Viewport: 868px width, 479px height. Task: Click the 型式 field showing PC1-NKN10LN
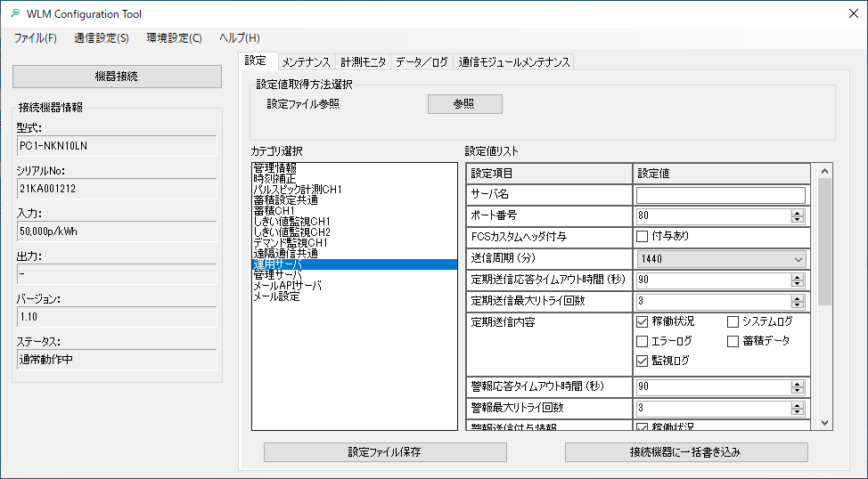pos(117,146)
